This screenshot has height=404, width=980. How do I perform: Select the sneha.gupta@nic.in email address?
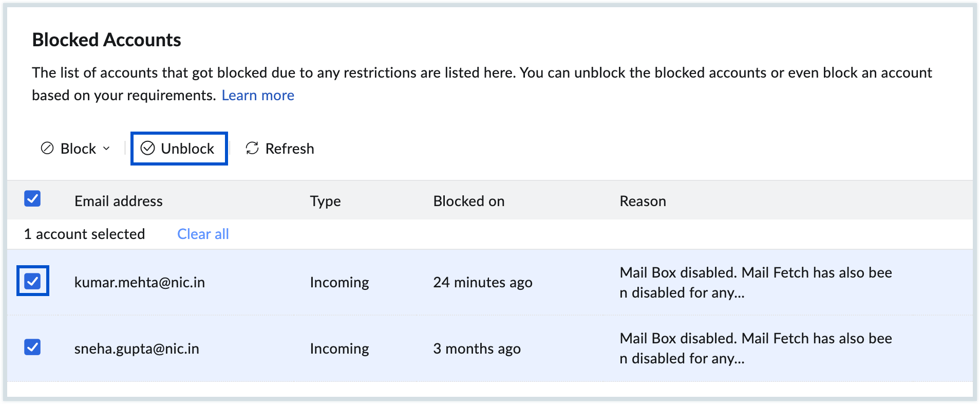coord(137,348)
